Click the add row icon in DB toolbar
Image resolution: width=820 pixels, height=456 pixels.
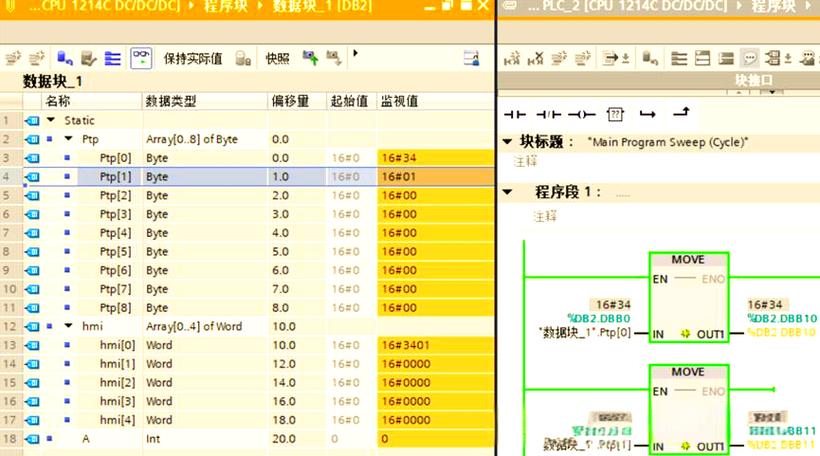pos(37,58)
